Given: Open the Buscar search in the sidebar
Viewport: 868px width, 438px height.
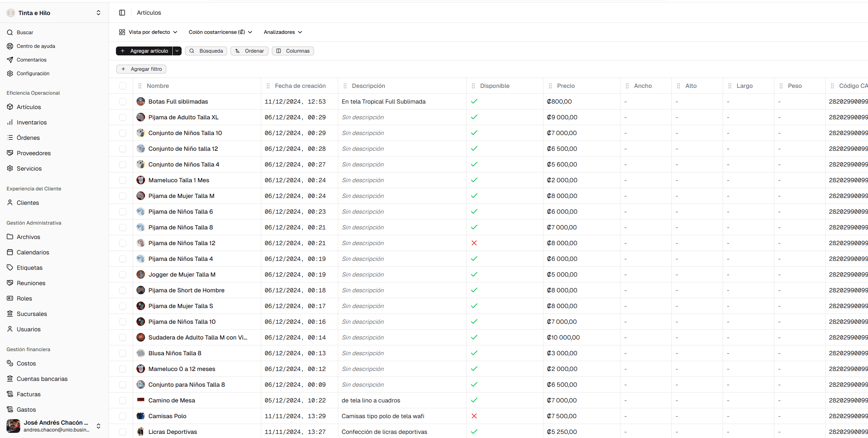Looking at the screenshot, I should click(x=24, y=32).
